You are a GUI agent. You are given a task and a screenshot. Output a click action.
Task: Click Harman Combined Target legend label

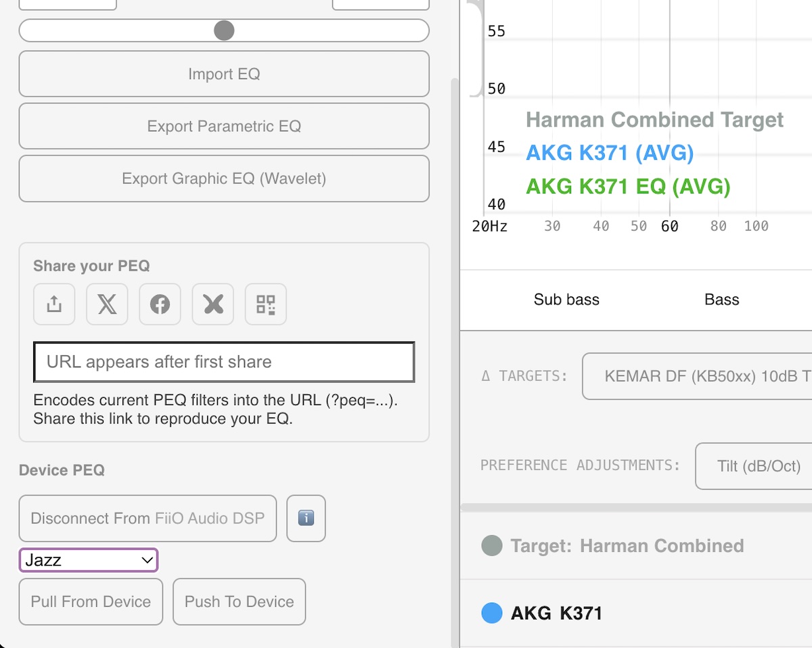[654, 120]
